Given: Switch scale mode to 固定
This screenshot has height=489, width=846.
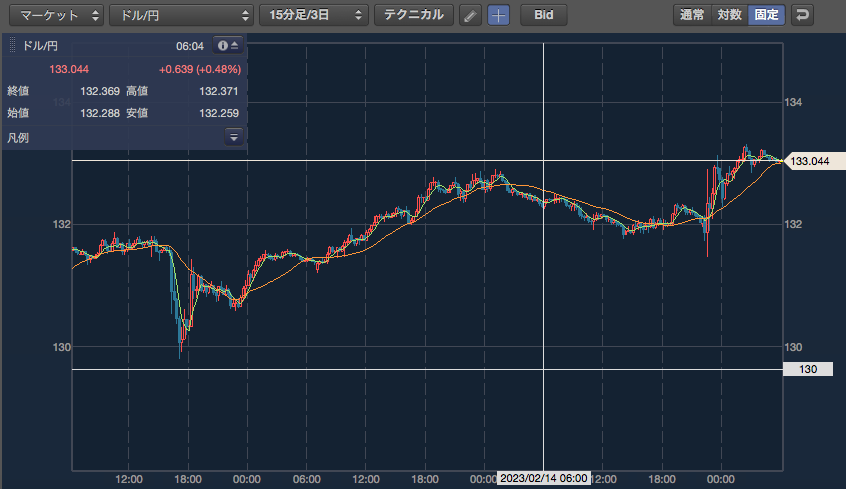Looking at the screenshot, I should (x=766, y=15).
